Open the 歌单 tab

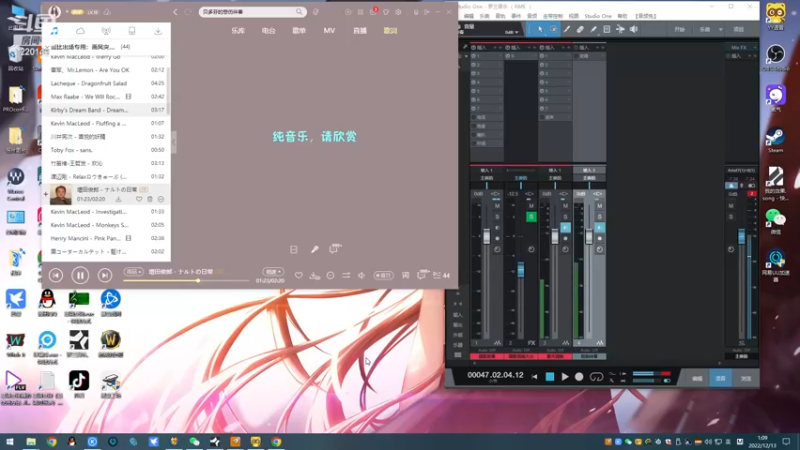click(x=299, y=31)
